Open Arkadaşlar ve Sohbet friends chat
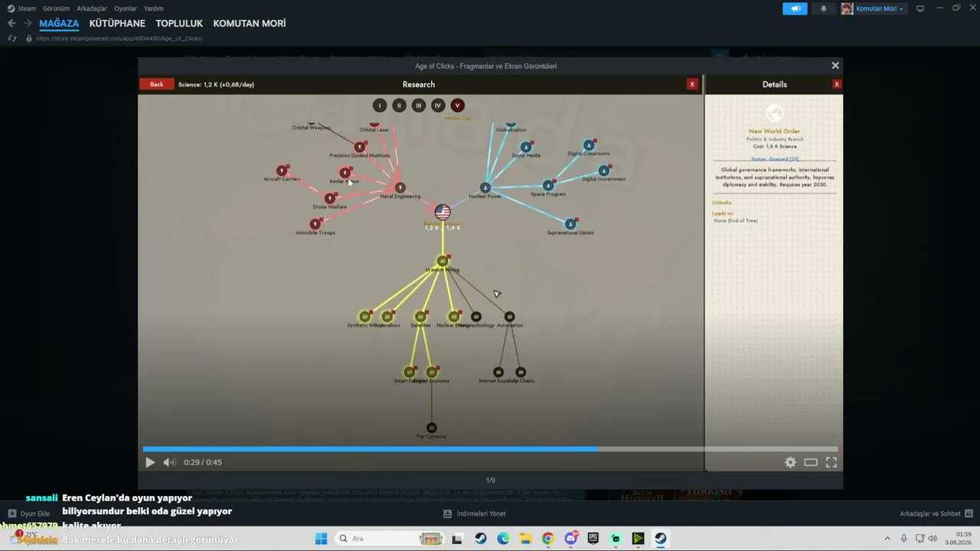 pos(936,514)
